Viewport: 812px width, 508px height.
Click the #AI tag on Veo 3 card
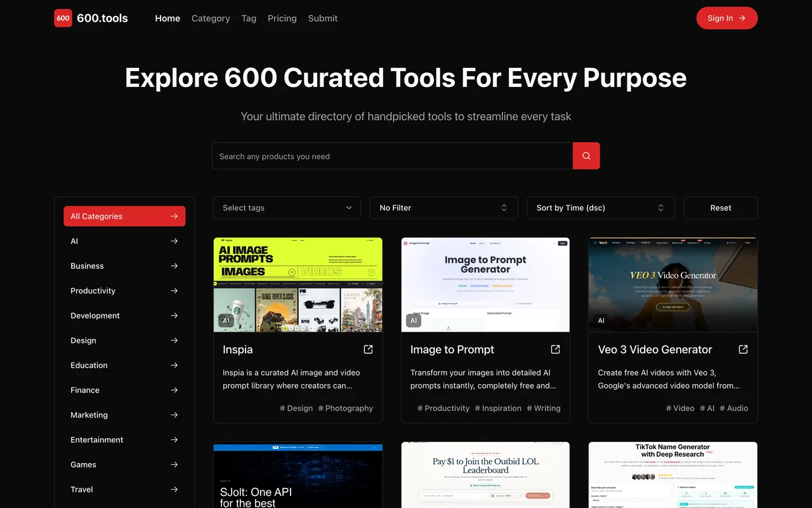pyautogui.click(x=707, y=408)
